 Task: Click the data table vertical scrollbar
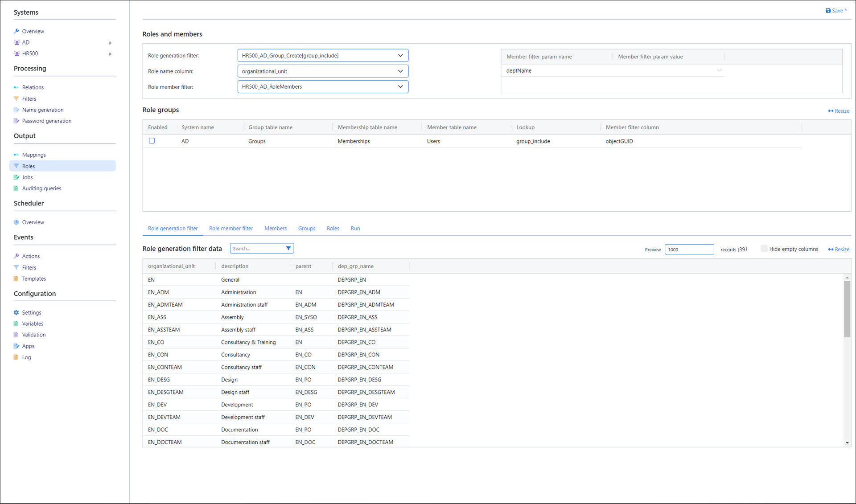847,309
